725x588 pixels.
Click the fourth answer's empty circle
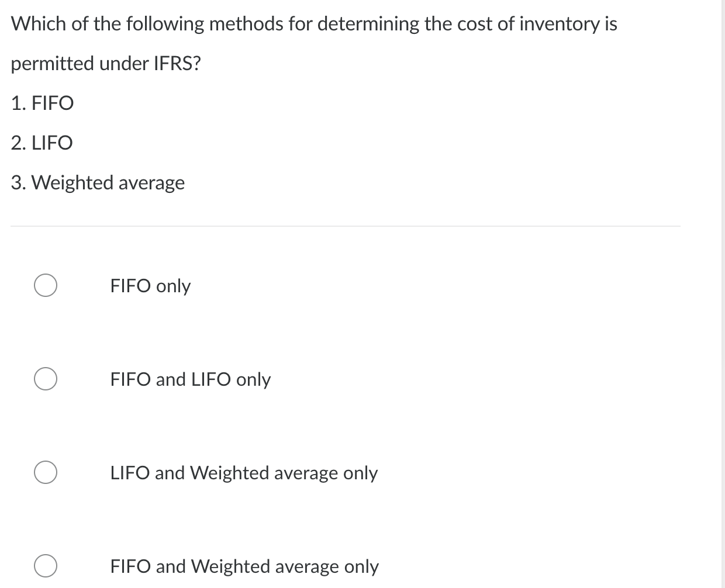click(45, 566)
